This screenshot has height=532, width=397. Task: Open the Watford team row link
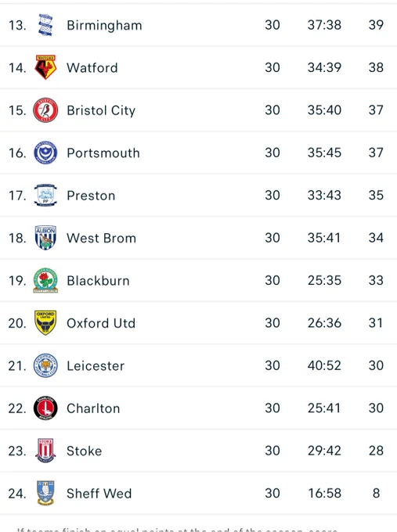(x=198, y=67)
